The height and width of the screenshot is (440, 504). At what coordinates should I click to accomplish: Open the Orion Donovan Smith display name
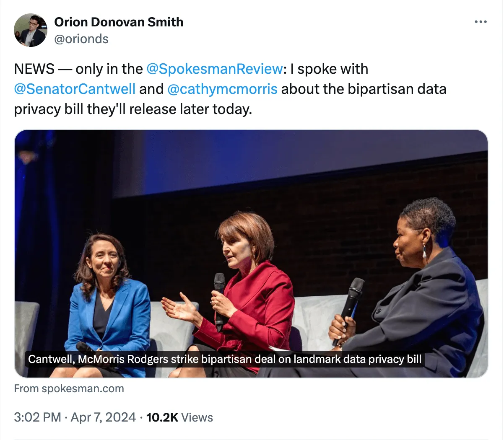[x=119, y=22]
